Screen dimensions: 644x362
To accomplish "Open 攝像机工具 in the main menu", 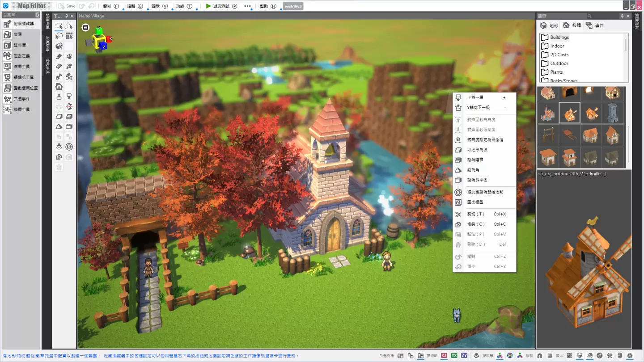I will point(22,77).
